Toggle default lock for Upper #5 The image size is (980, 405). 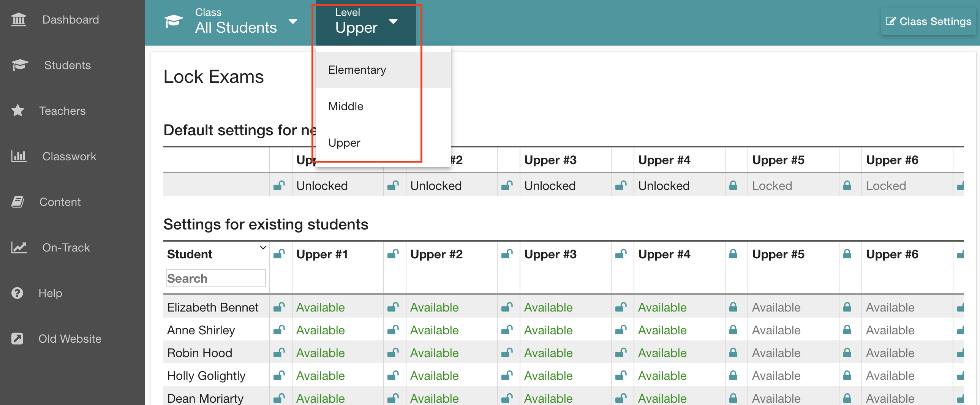click(733, 185)
